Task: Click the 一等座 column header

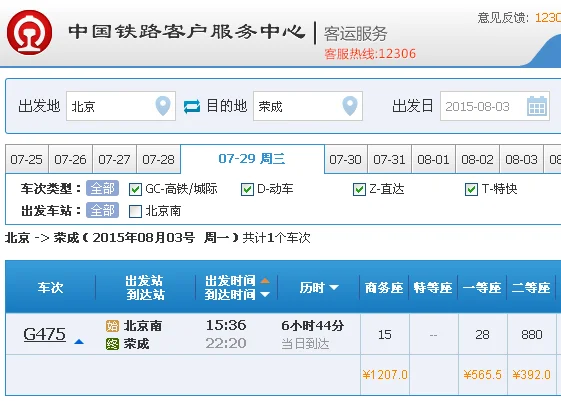Action: [x=482, y=288]
